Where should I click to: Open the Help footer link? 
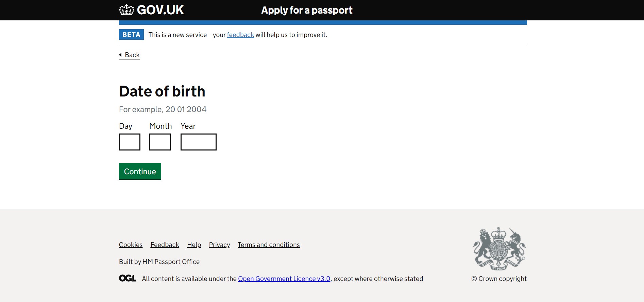click(194, 245)
